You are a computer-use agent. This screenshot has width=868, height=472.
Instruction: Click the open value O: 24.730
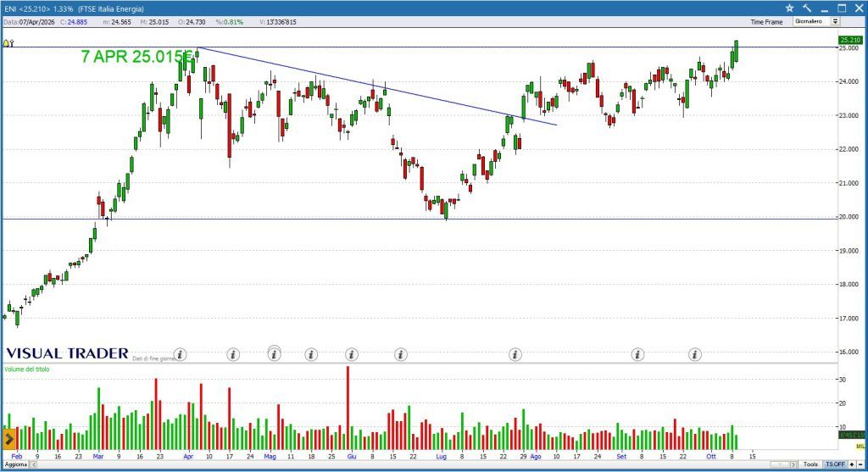[192, 22]
